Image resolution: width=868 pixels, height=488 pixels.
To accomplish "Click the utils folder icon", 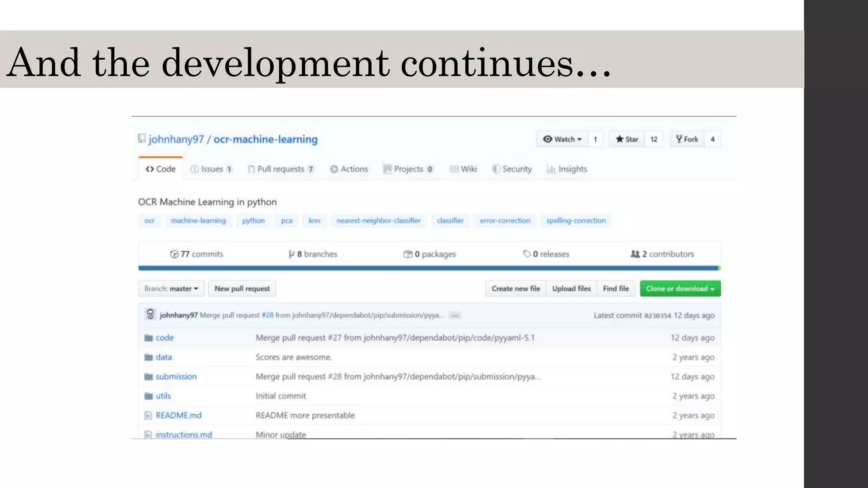I will [x=148, y=396].
